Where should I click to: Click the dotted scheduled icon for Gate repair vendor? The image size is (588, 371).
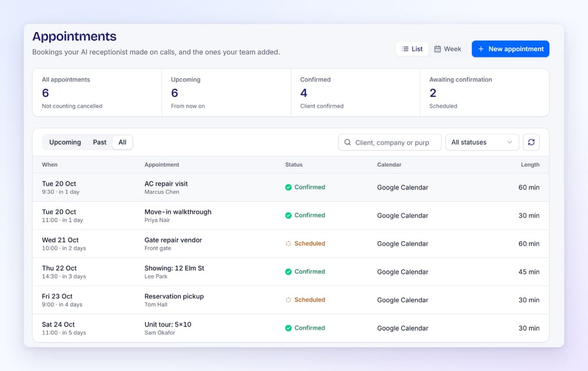[x=288, y=244]
